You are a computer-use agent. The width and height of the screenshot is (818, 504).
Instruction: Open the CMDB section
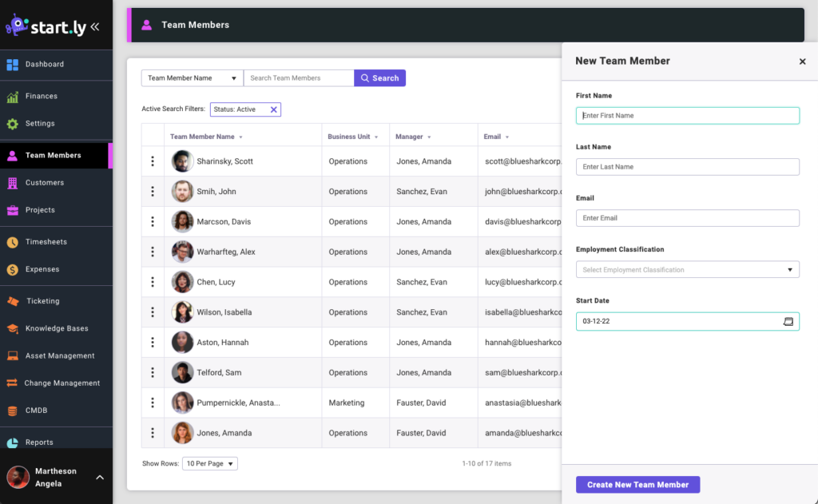[37, 411]
